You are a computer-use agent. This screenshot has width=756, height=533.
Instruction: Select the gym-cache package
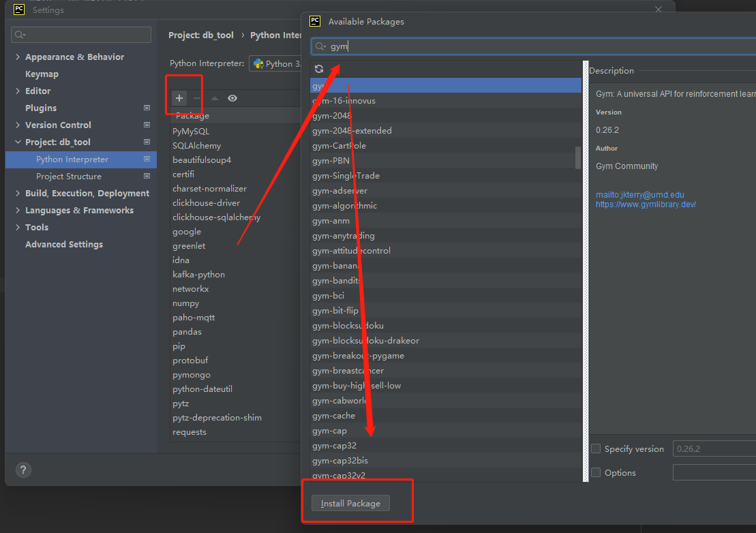coord(446,415)
